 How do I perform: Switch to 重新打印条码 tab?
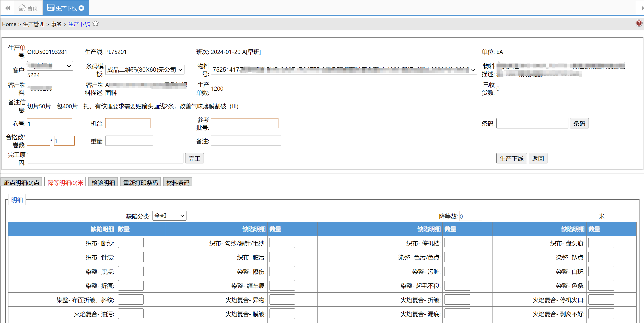tap(140, 182)
